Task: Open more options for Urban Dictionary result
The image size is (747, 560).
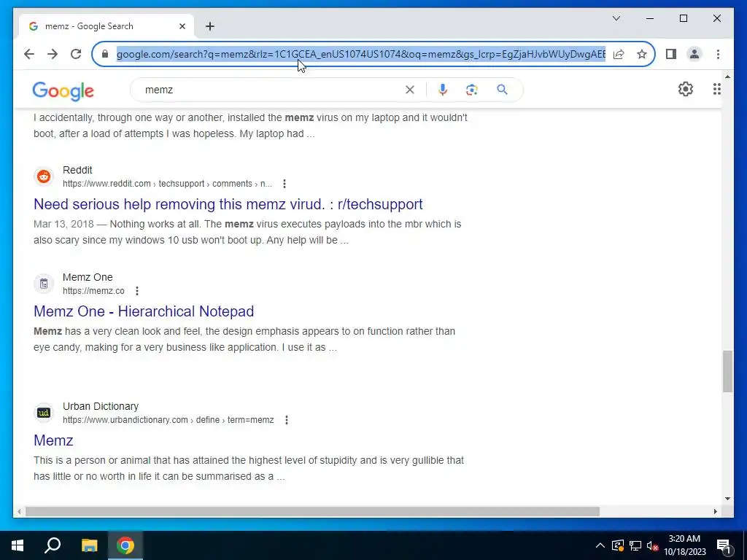Action: pos(286,420)
